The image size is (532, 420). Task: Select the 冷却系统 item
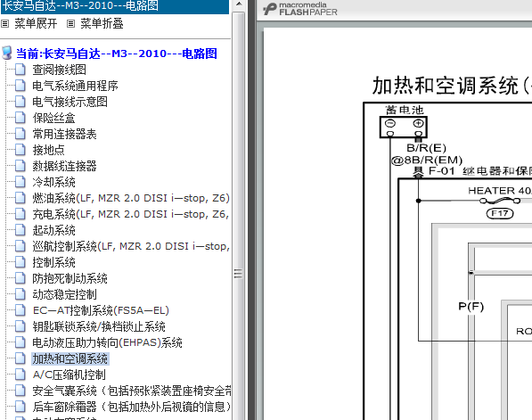(x=53, y=182)
